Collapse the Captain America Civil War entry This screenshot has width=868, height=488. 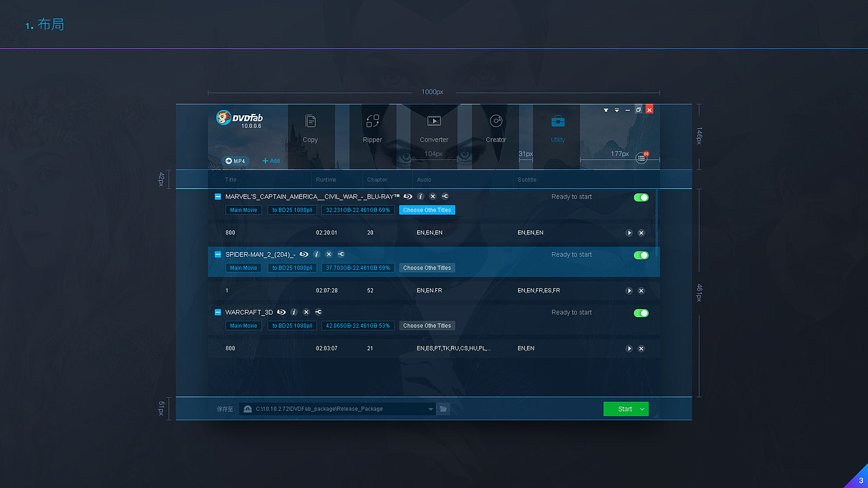218,197
